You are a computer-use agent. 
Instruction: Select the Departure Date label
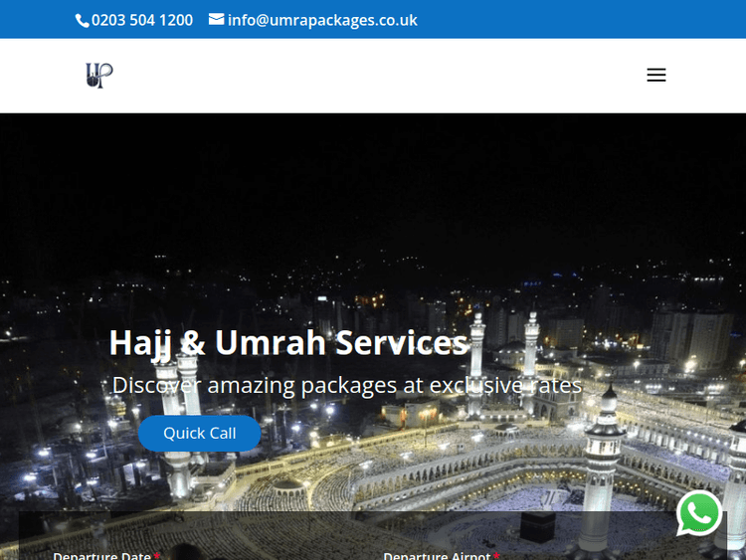click(101, 556)
